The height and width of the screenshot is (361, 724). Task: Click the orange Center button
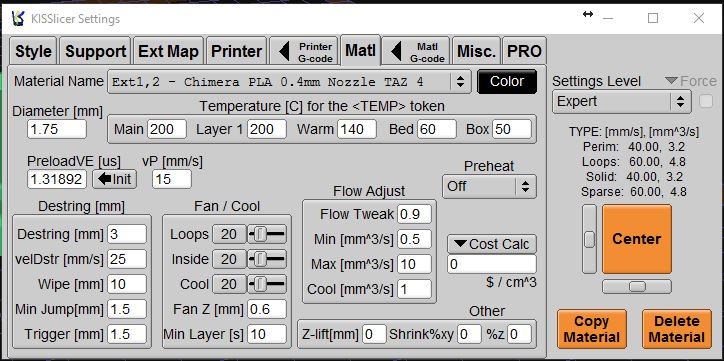[637, 239]
